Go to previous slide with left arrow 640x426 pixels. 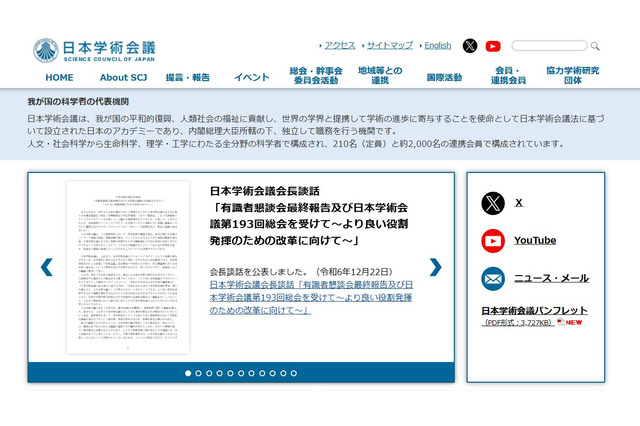[47, 267]
